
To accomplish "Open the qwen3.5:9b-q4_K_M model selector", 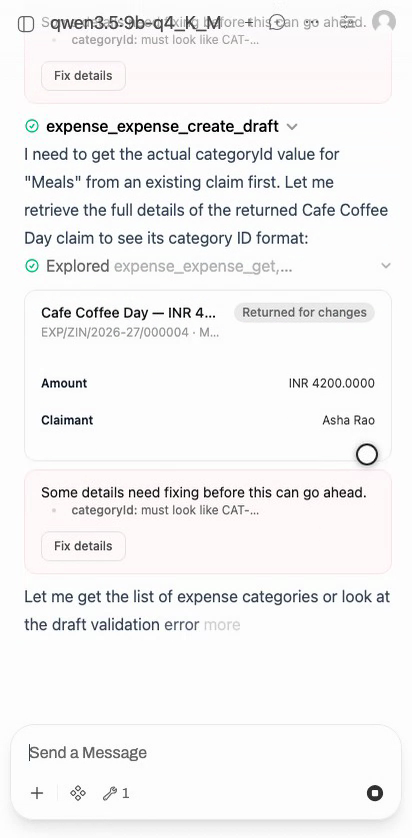I will point(136,23).
